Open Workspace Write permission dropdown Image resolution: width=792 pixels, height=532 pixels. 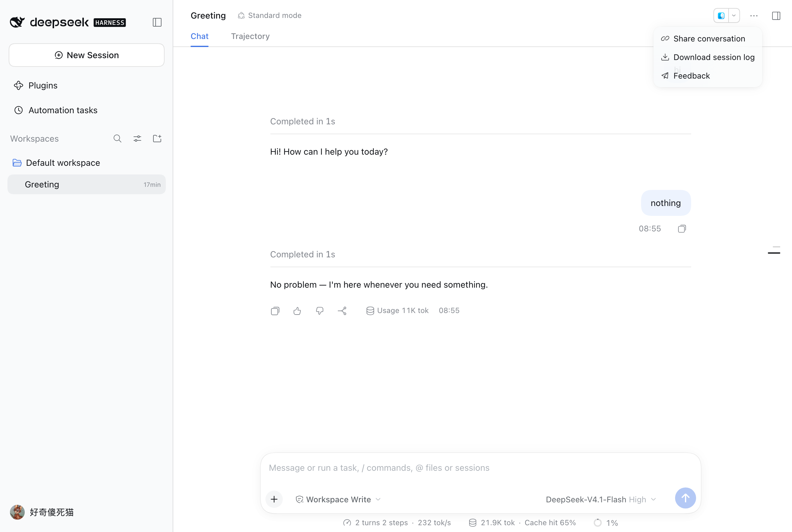(x=338, y=500)
